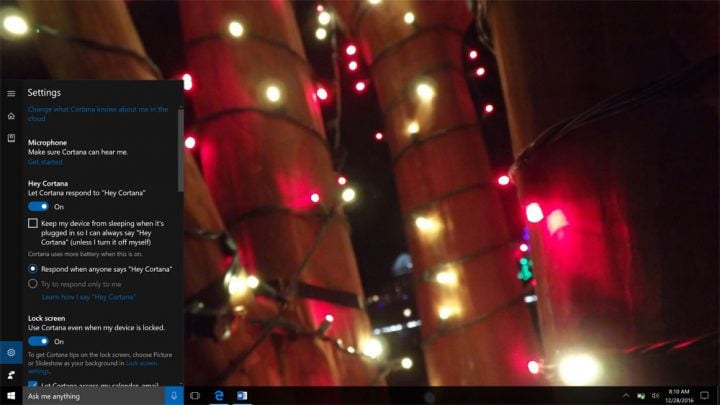720x405 pixels.
Task: Select Respond when anyone says Hey Cortana
Action: point(33,269)
